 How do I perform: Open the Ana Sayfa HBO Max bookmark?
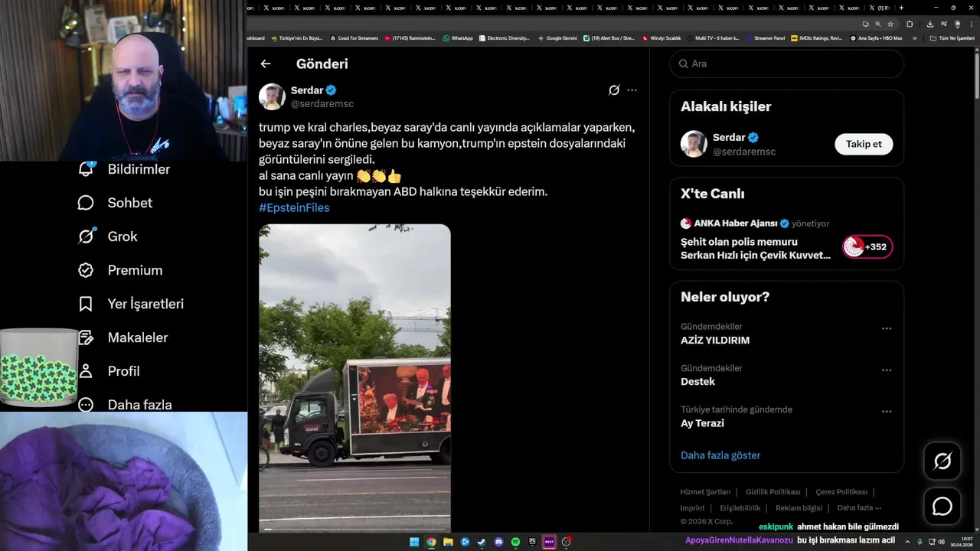[x=876, y=37]
